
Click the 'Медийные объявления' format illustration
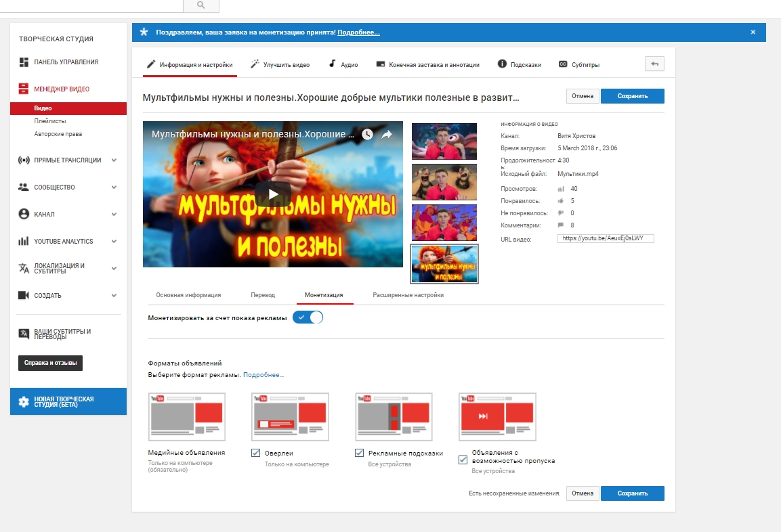tap(187, 416)
